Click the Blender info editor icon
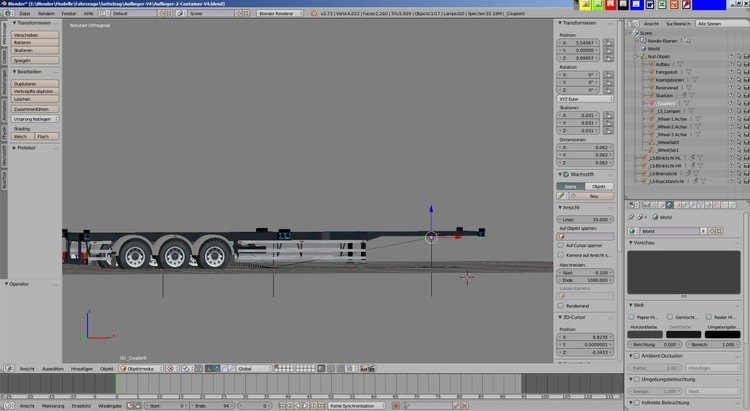This screenshot has width=750, height=411. (x=8, y=14)
